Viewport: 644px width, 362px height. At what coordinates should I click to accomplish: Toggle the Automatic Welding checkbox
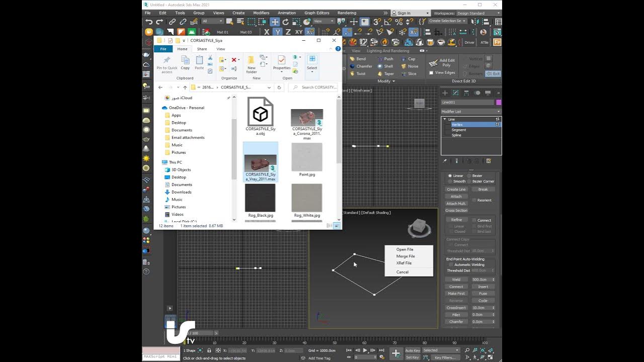tap(451, 264)
